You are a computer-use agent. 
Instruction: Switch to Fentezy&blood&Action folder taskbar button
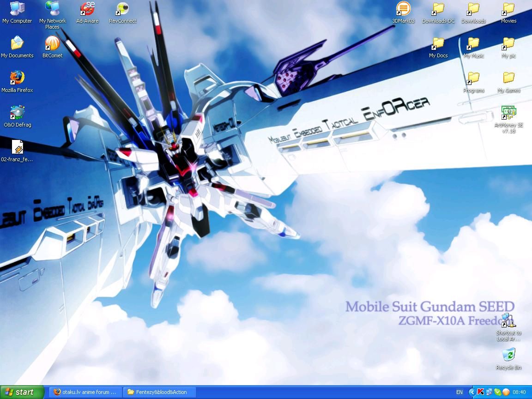coord(159,392)
